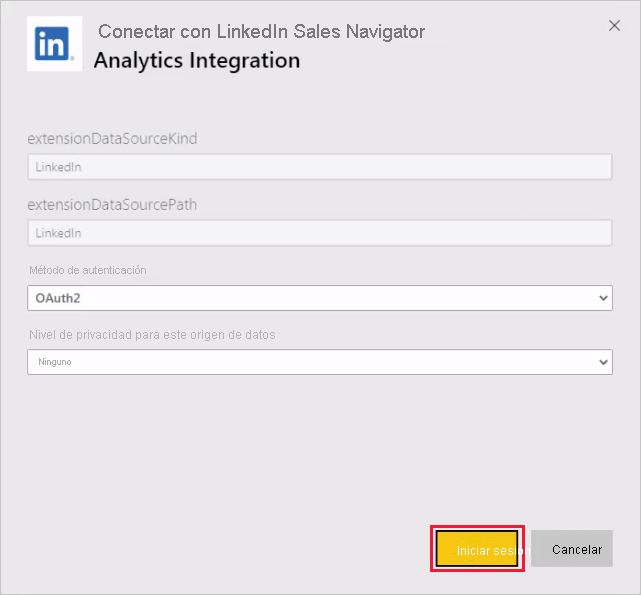This screenshot has width=641, height=595.
Task: Click the extensionDataSourcePath label
Action: [112, 204]
